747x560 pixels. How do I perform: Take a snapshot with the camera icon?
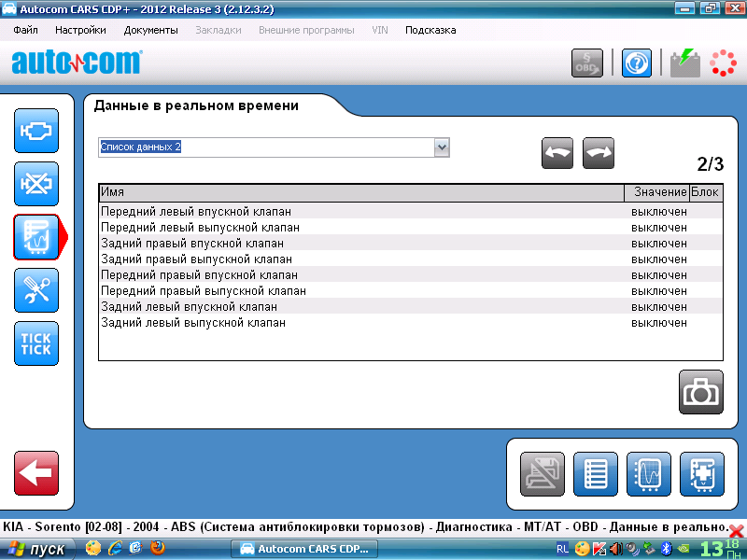(700, 392)
